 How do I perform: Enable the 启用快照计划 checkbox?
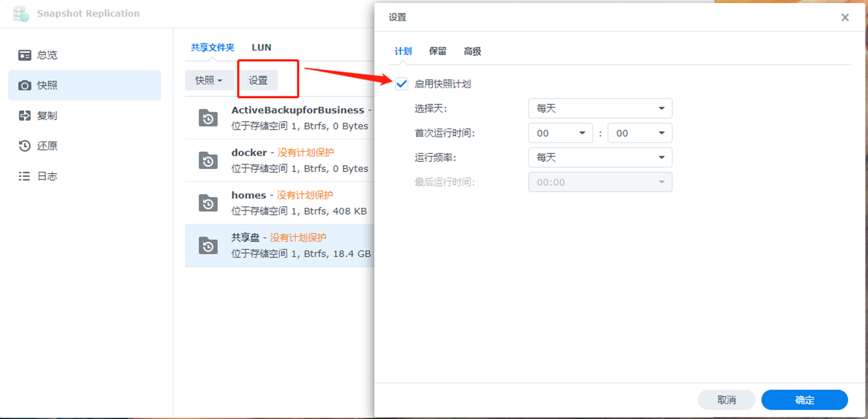point(401,85)
